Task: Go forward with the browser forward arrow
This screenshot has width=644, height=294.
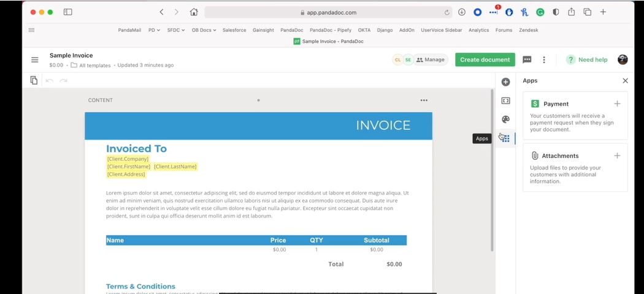Action: (177, 12)
